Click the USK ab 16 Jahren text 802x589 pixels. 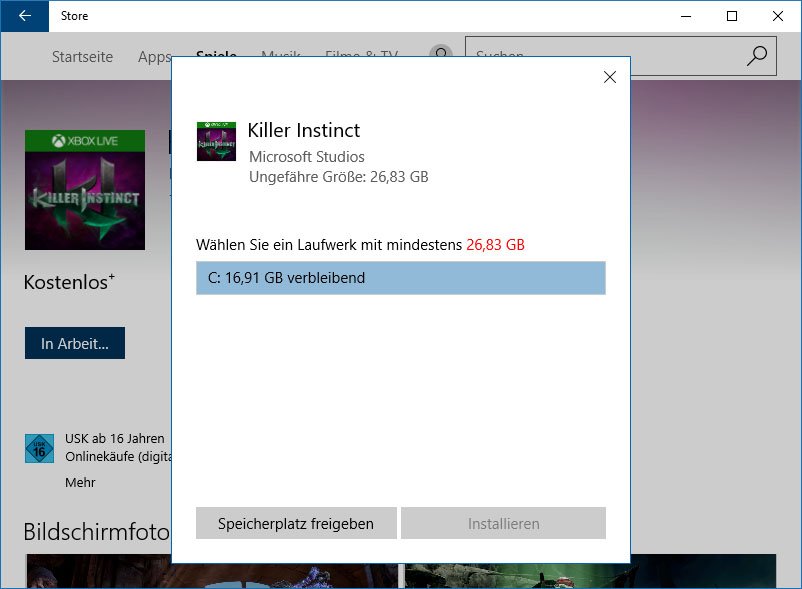pyautogui.click(x=115, y=439)
